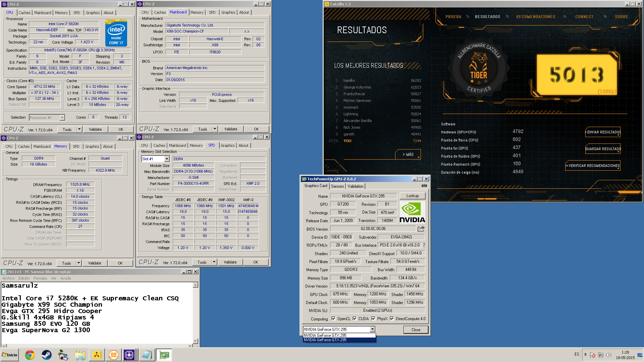This screenshot has height=362, width=644.
Task: Open the Caches tab in the top-left CPU-Z
Action: 24,13
